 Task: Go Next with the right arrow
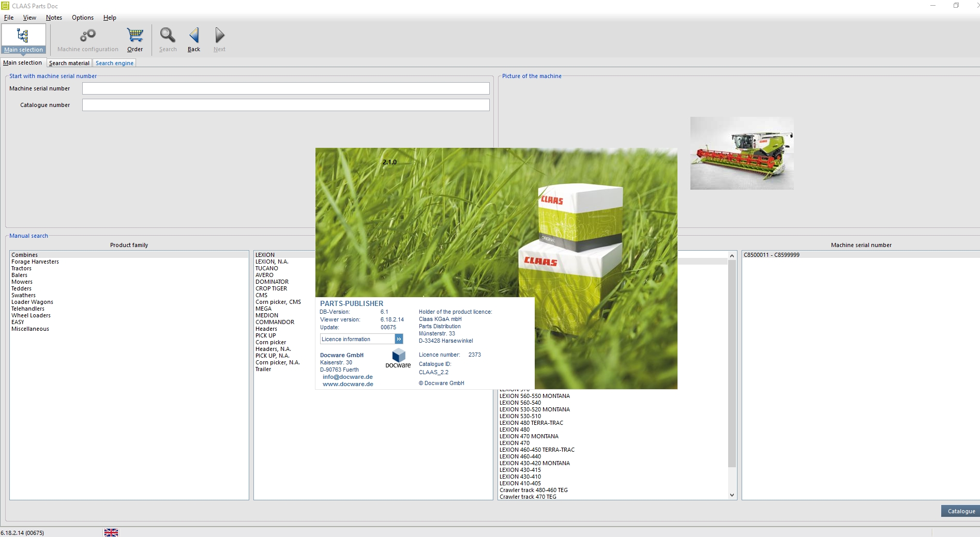point(219,39)
